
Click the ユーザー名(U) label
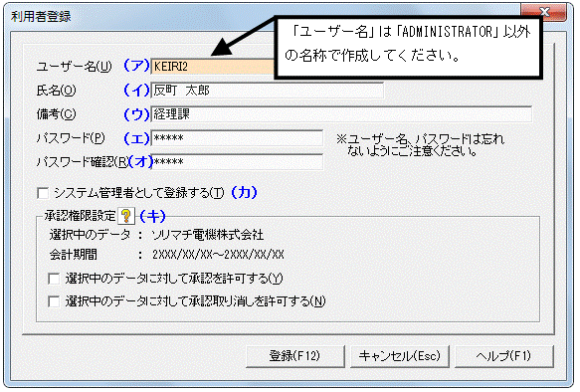pyautogui.click(x=74, y=67)
